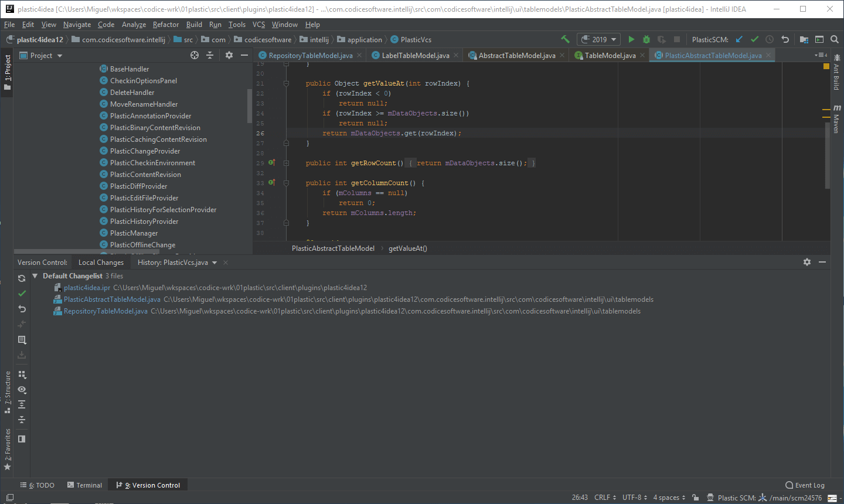Open the History: PlasticVcs.java tab dropdown arrow
Image resolution: width=844 pixels, height=504 pixels.
pyautogui.click(x=215, y=263)
